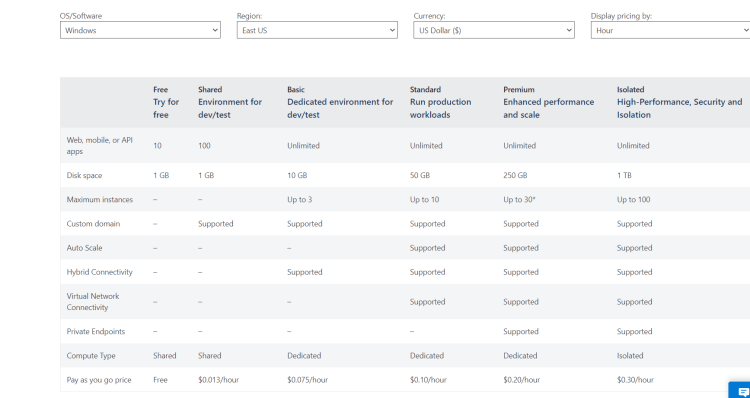Click the '50 GB' Standard disk space cell
The height and width of the screenshot is (398, 750).
click(x=419, y=176)
